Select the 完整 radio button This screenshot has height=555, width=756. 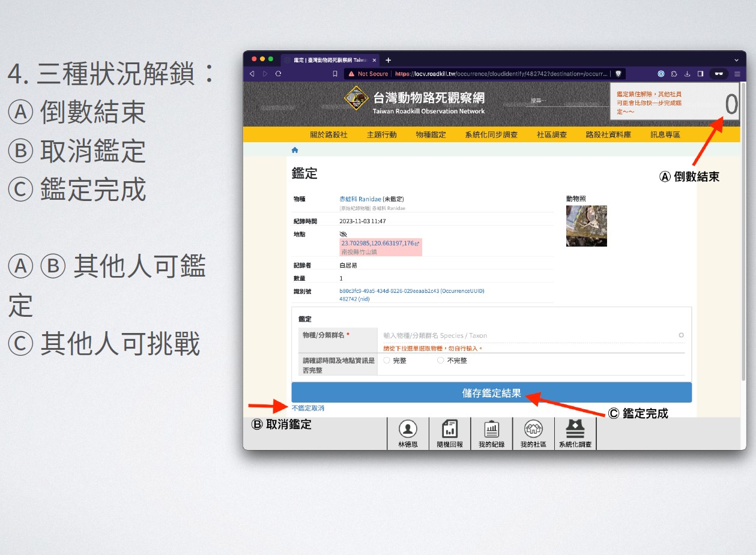[x=387, y=361]
